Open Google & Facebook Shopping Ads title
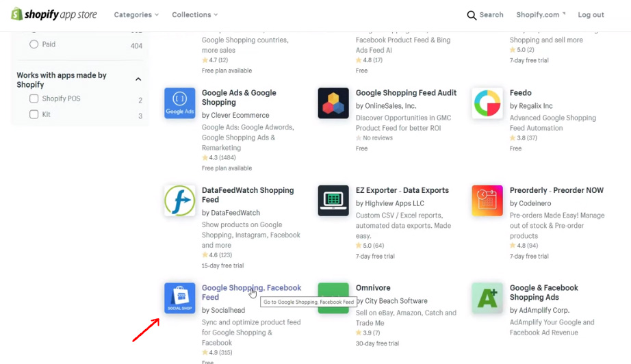The height and width of the screenshot is (364, 631). (543, 292)
